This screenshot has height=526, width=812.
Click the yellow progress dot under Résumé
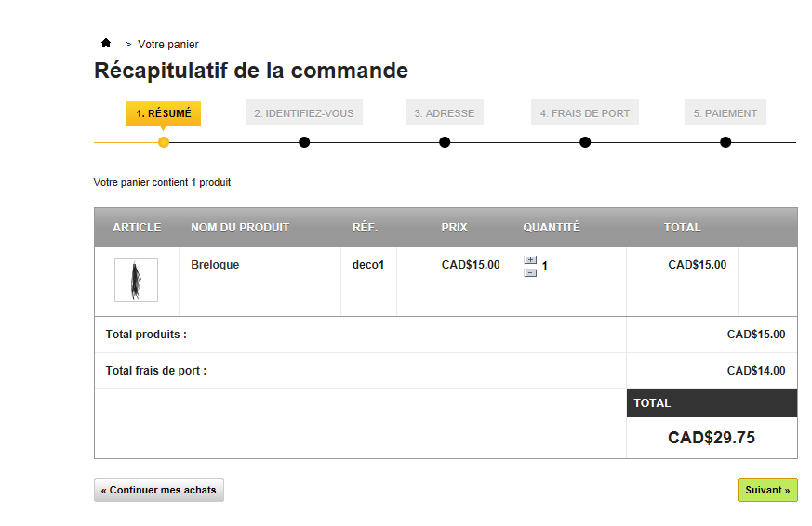[164, 142]
